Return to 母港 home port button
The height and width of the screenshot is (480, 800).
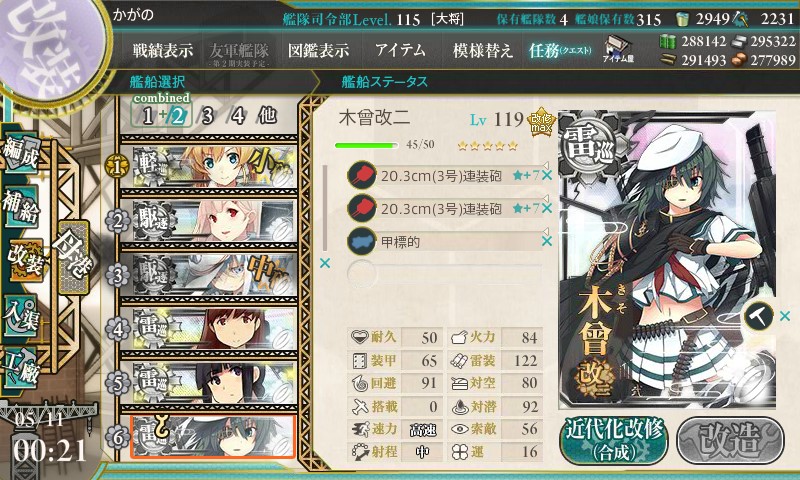point(74,257)
